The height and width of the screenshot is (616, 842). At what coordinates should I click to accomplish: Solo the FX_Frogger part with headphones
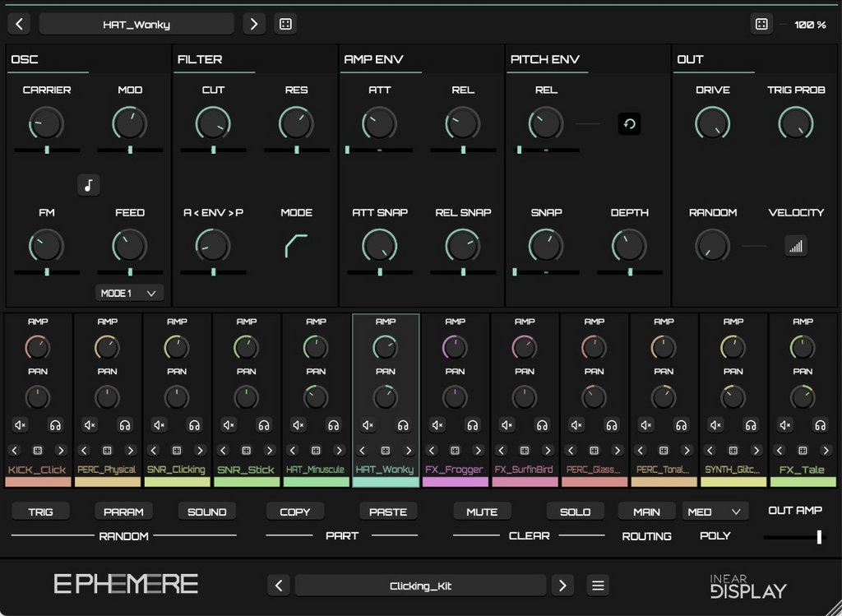473,425
